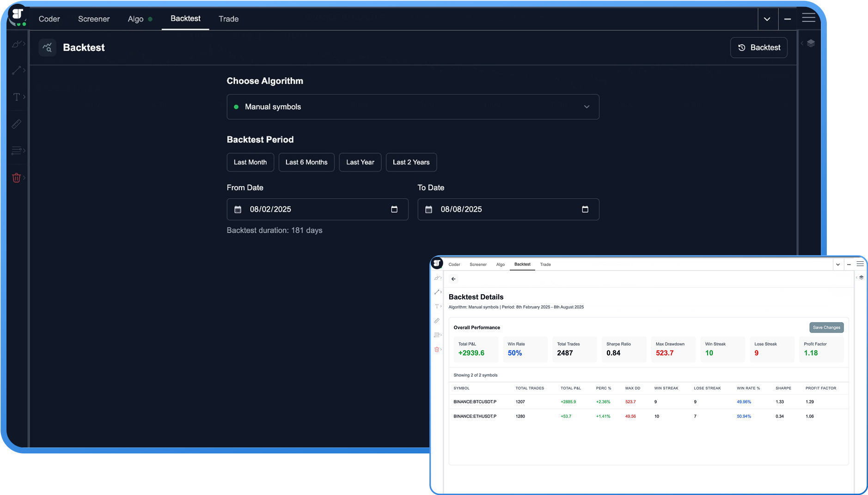
Task: Open the list lines tool in light sidebar
Action: [437, 335]
